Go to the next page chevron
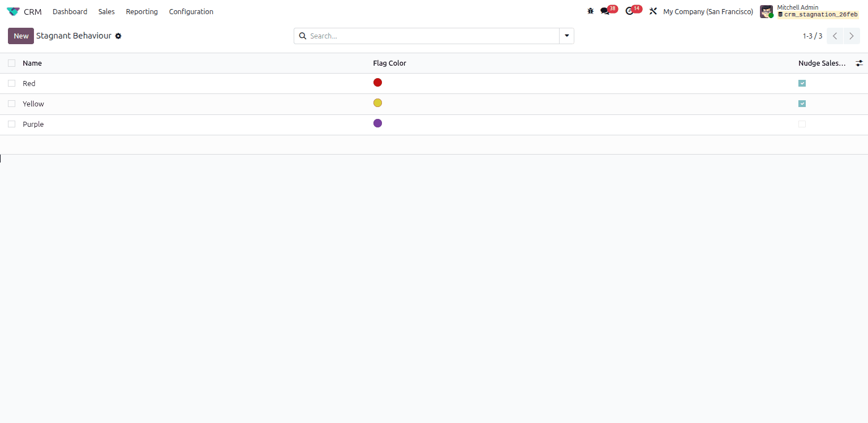The width and height of the screenshot is (868, 423). pyautogui.click(x=851, y=36)
